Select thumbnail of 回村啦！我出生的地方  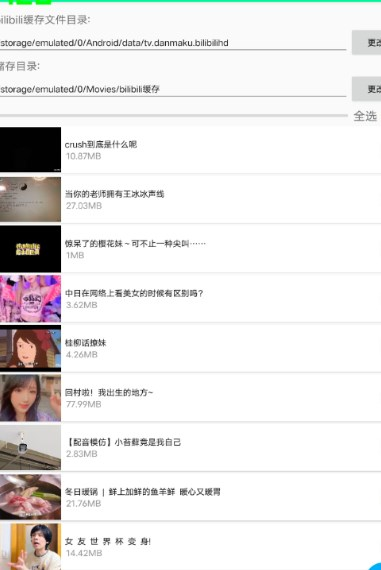point(31,398)
